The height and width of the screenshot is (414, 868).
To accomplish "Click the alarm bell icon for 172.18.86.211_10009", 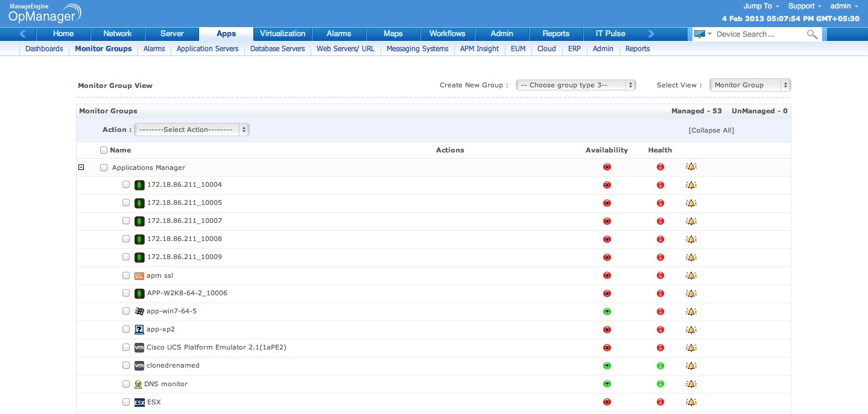I will (x=691, y=257).
